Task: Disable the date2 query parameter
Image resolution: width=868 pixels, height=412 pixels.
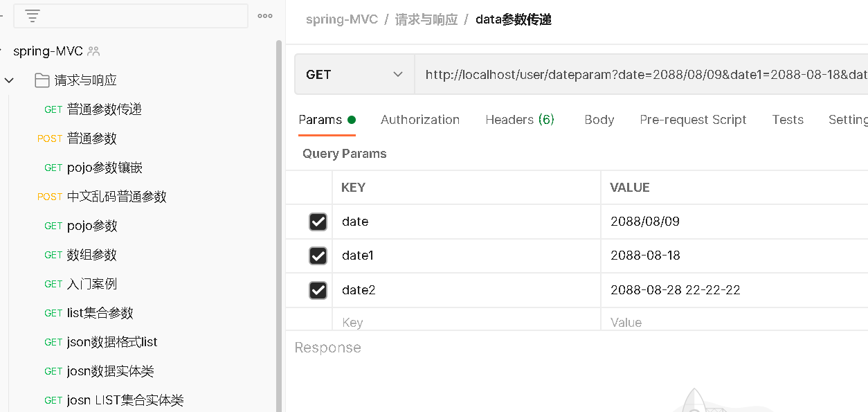Action: click(x=318, y=289)
